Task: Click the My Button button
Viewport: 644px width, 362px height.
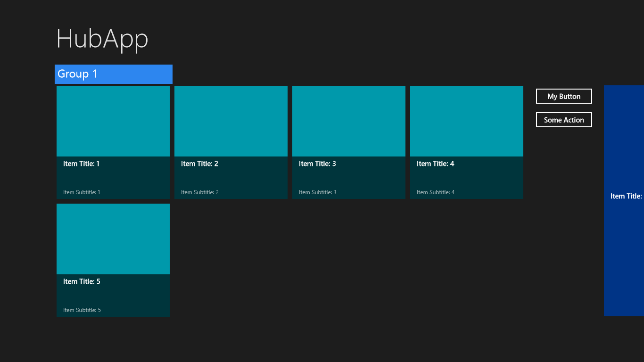Action: point(564,96)
